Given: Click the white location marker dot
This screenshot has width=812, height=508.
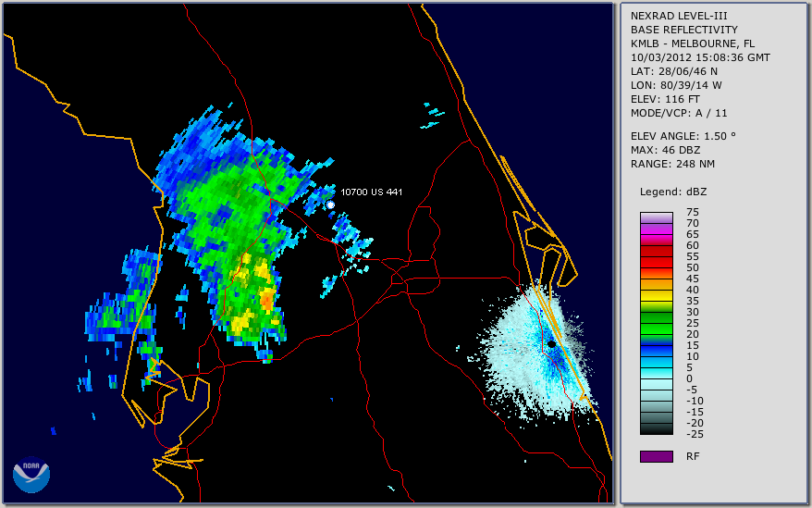Looking at the screenshot, I should coord(330,205).
